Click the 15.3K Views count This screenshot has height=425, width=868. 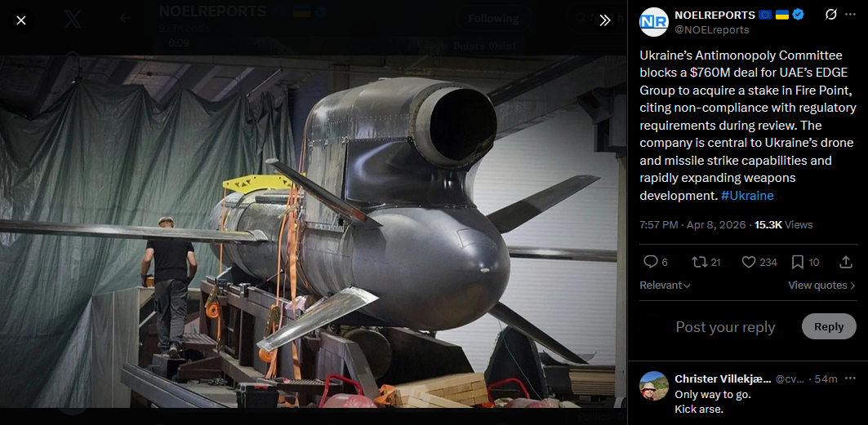pos(783,225)
